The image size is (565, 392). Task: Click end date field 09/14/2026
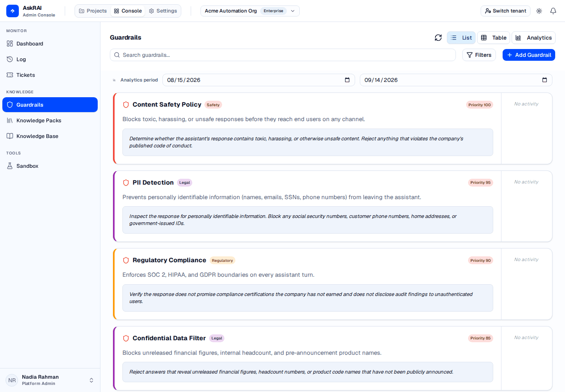(456, 80)
